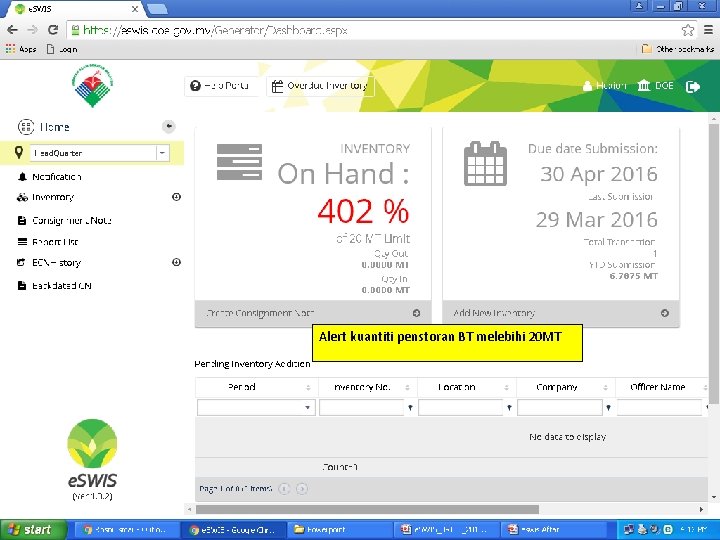The height and width of the screenshot is (540, 720).
Task: Expand ECN History submenu arrow
Action: click(x=176, y=262)
